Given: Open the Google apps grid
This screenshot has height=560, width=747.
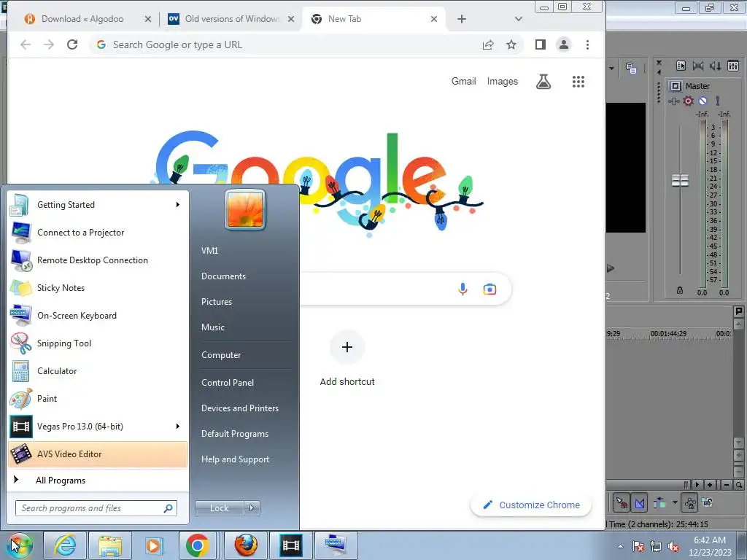Looking at the screenshot, I should [578, 82].
